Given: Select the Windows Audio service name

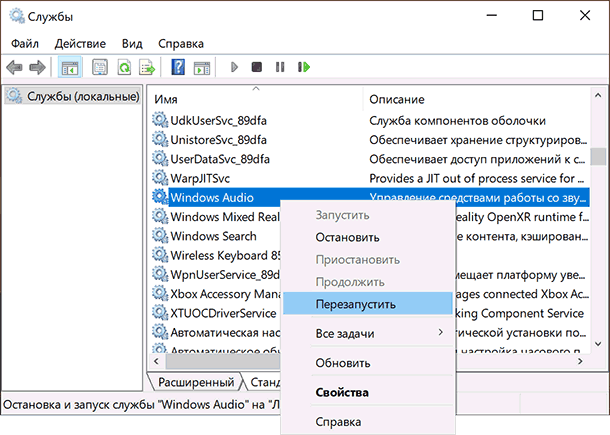Looking at the screenshot, I should point(212,198).
